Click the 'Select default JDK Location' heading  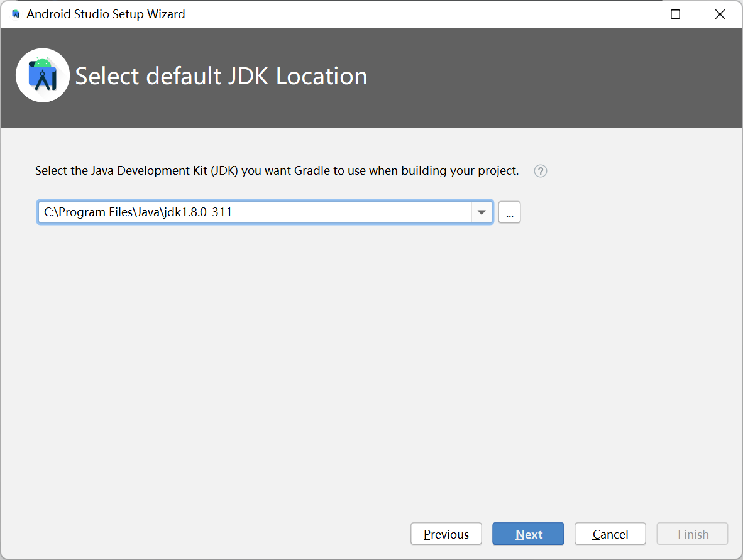click(x=221, y=76)
